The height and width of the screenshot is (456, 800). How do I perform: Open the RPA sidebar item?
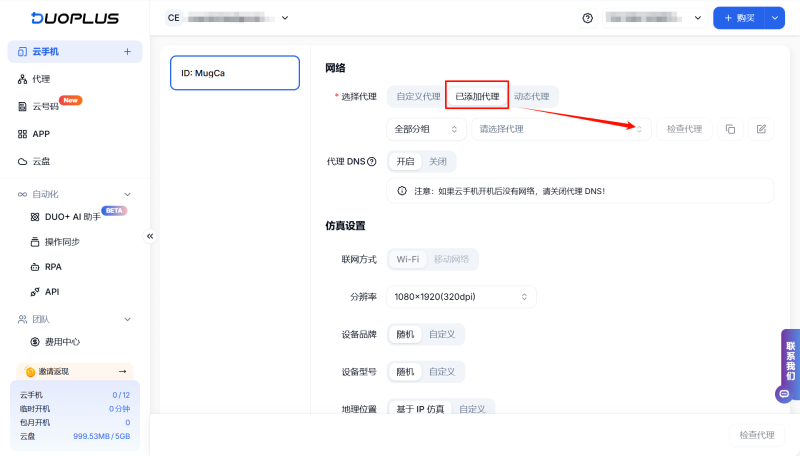coord(53,267)
